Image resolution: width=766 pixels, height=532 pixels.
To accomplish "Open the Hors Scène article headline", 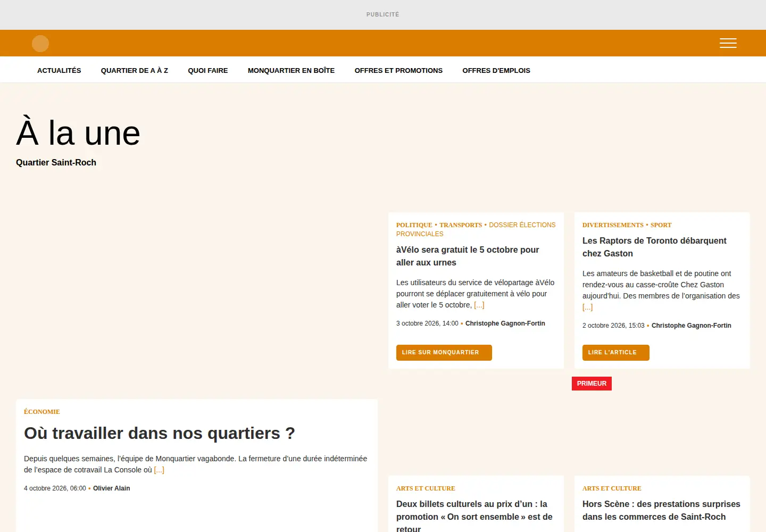I will point(661,510).
